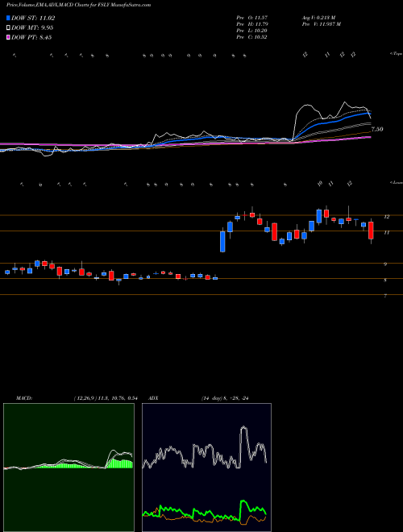Click the ADX (14 day) values text
The height and width of the screenshot is (532, 403).
click(225, 398)
